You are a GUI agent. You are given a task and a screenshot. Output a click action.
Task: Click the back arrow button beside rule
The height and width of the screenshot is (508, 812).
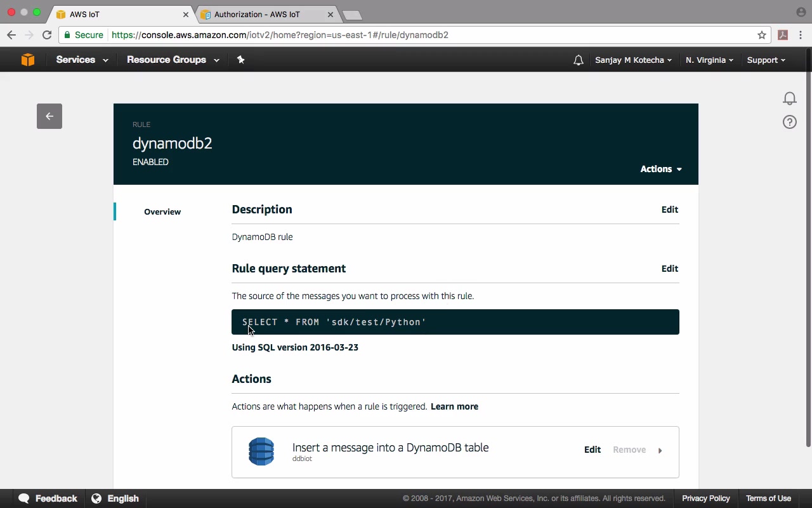(x=49, y=116)
